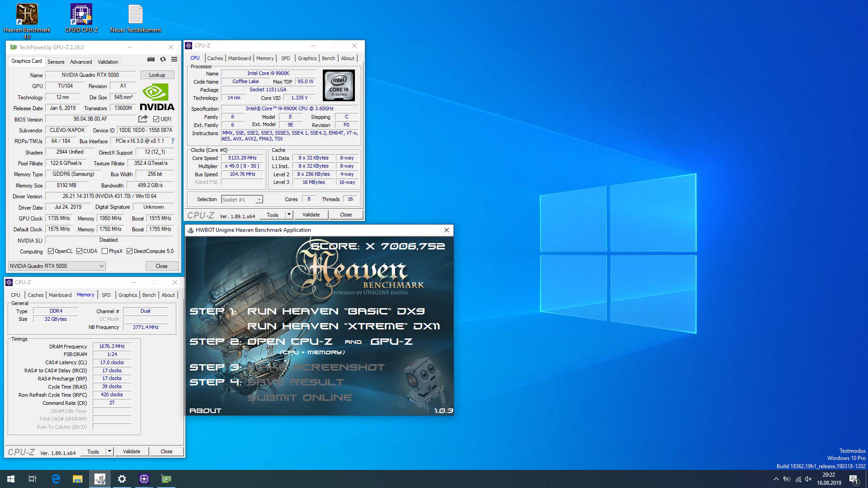Click the Close button in GPU-Z
The height and width of the screenshot is (488, 868).
coord(161,266)
